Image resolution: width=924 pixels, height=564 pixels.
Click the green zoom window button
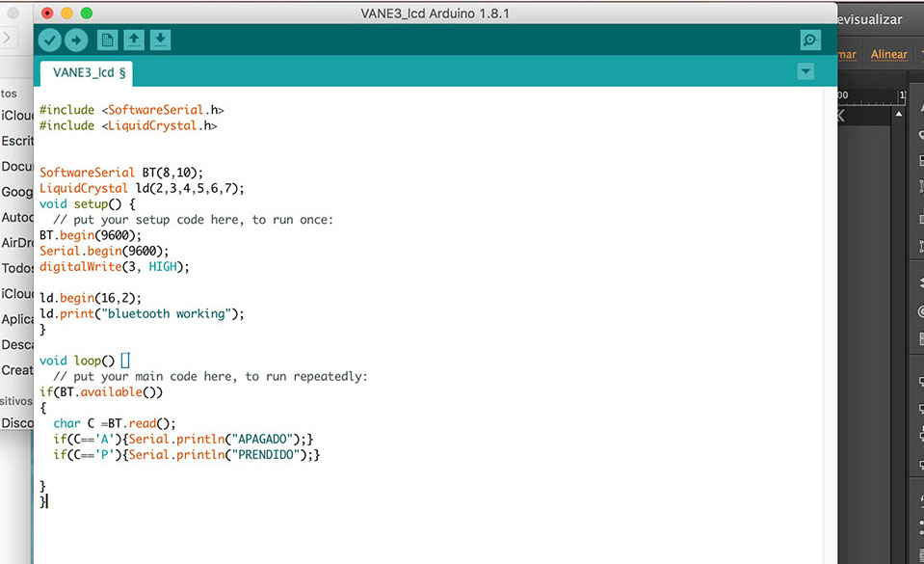86,13
